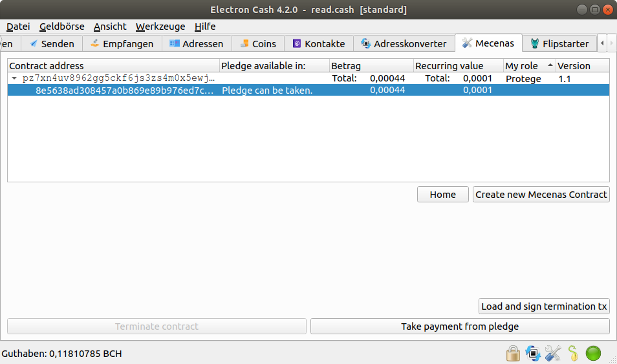
Task: Click the Contract address column header
Action: [x=113, y=66]
